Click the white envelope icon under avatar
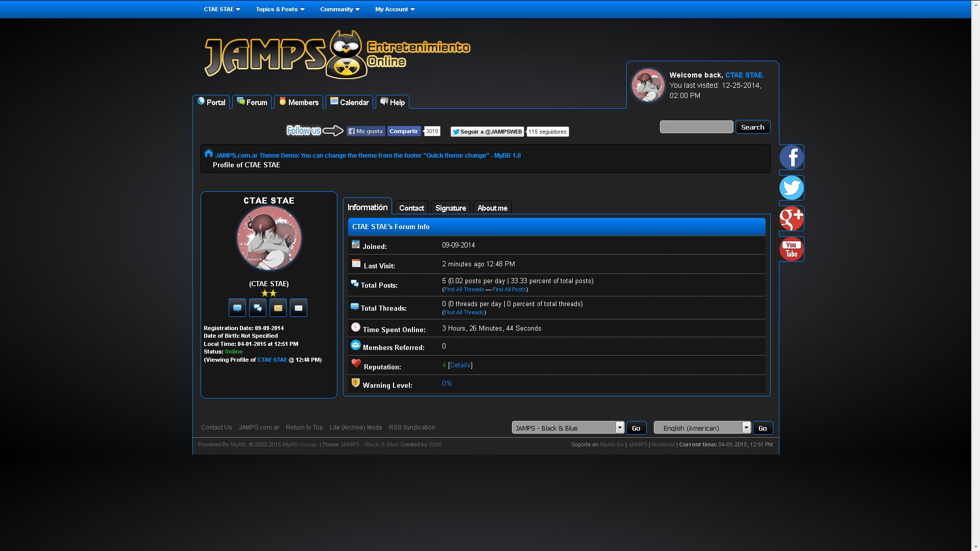Viewport: 980px width, 551px height. click(x=299, y=308)
